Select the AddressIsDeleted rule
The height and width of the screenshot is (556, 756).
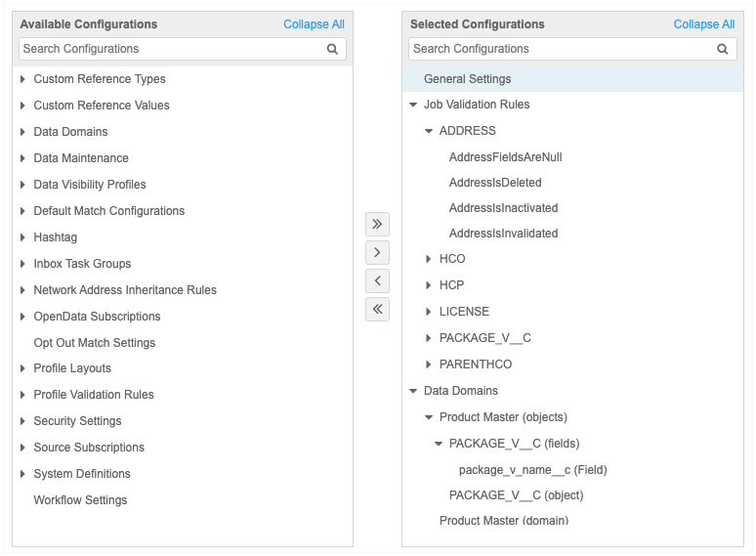tap(495, 183)
